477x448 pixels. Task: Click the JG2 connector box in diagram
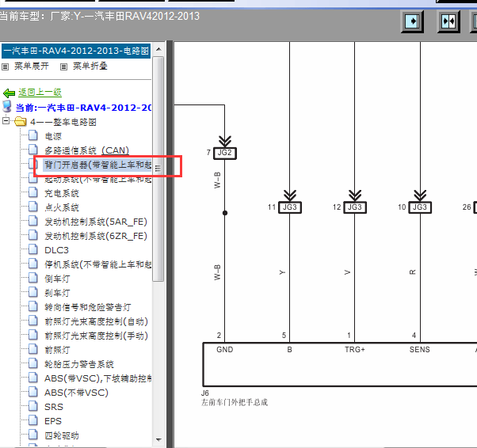pyautogui.click(x=225, y=153)
